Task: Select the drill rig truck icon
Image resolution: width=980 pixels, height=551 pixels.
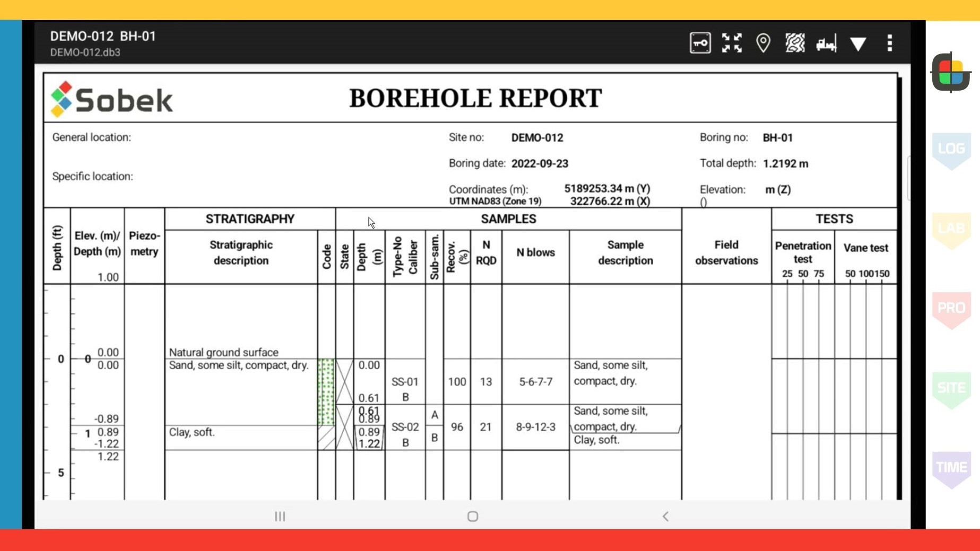Action: pyautogui.click(x=826, y=43)
